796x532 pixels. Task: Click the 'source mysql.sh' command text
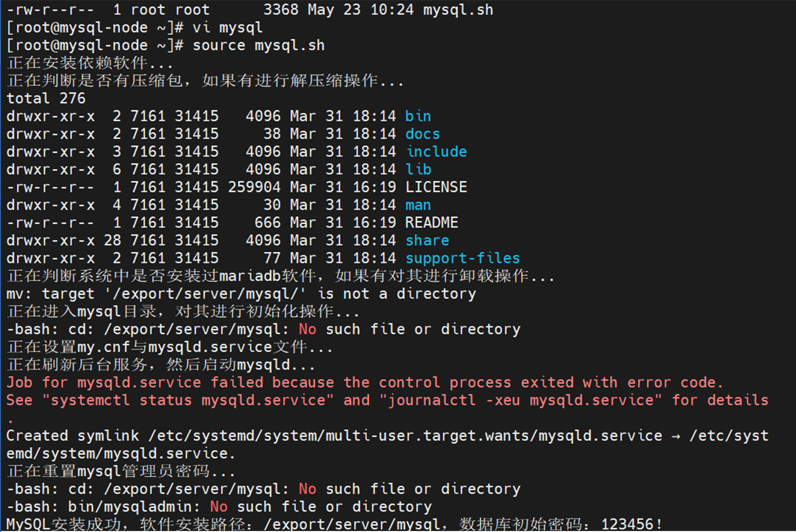click(x=259, y=45)
